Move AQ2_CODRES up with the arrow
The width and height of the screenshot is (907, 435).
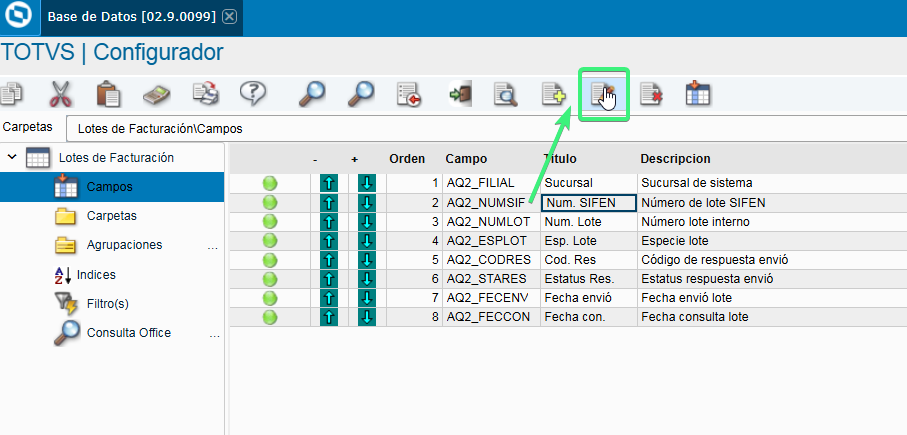pos(329,260)
